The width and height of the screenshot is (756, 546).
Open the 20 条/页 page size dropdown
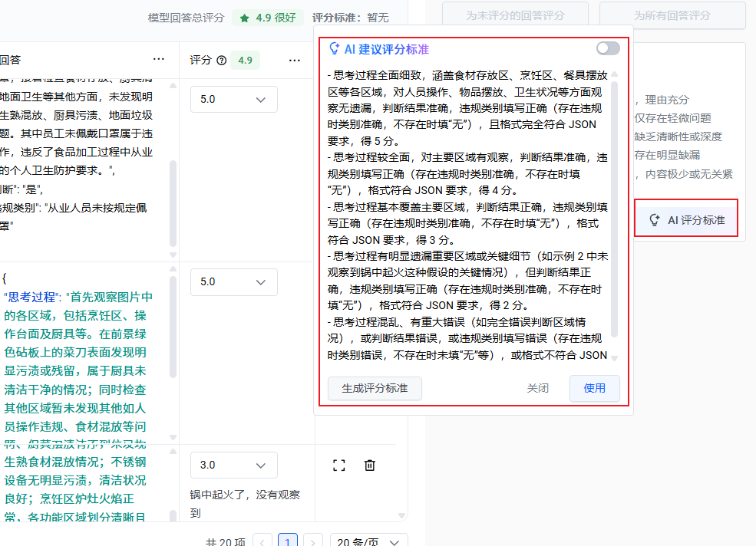[x=369, y=541]
